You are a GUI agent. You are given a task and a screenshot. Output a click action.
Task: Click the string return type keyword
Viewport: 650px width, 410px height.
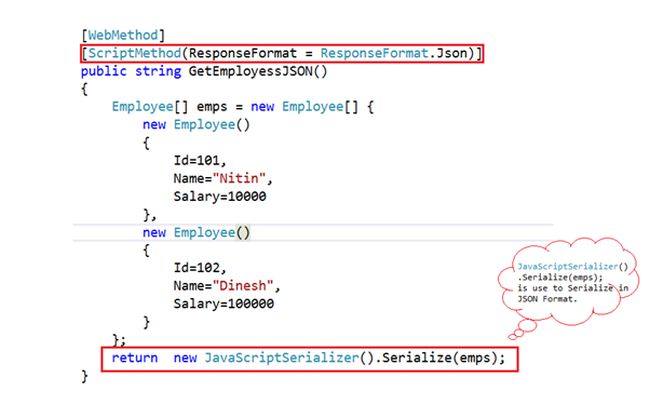158,71
